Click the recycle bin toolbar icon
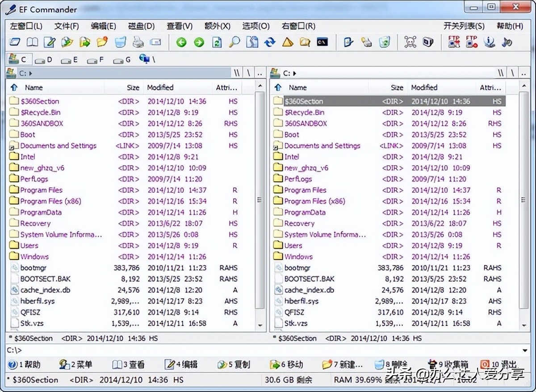Viewport: 536px width, 392px height. tap(384, 42)
